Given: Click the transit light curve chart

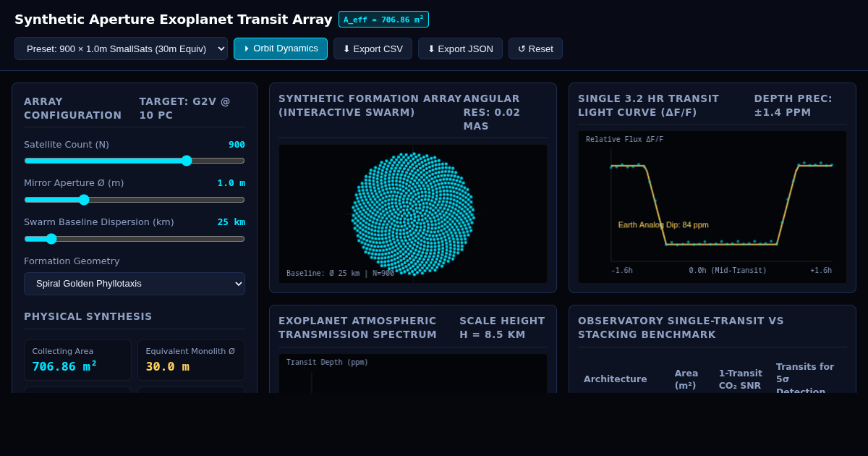Looking at the screenshot, I should pos(712,207).
